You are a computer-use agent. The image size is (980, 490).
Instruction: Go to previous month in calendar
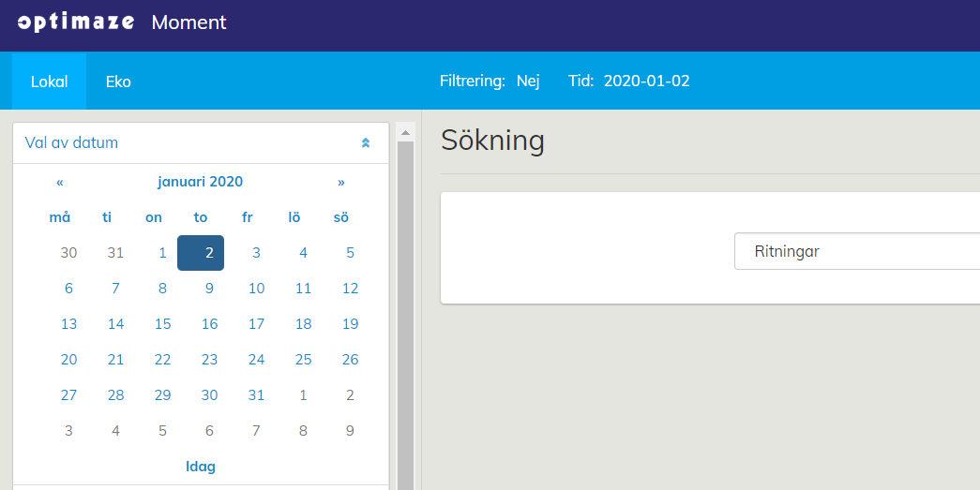[60, 182]
